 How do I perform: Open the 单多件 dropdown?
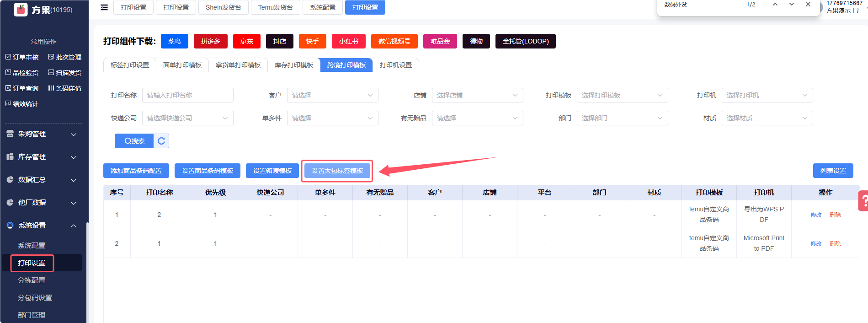click(x=333, y=118)
